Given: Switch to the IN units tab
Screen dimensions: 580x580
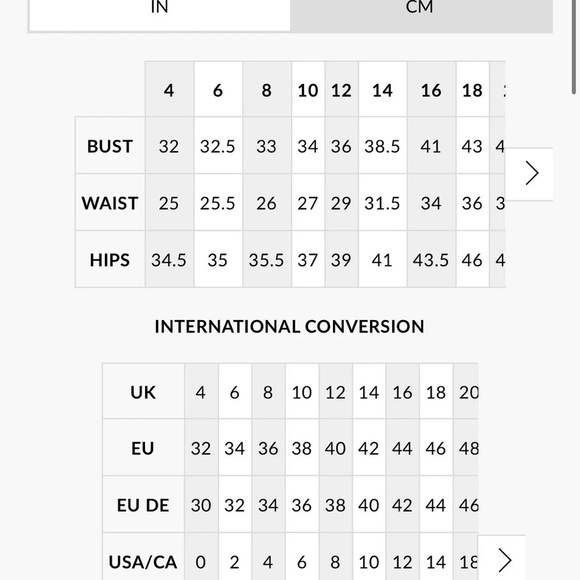Looking at the screenshot, I should point(159,15).
